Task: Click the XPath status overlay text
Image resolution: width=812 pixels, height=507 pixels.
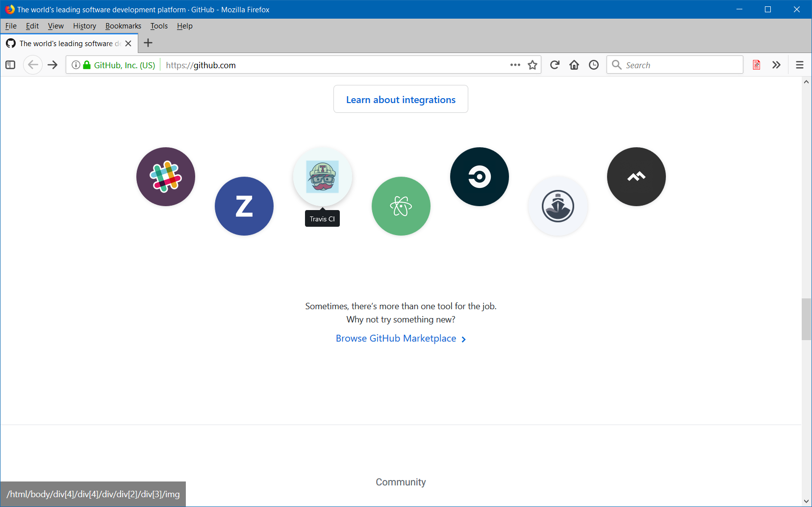Action: tap(93, 494)
